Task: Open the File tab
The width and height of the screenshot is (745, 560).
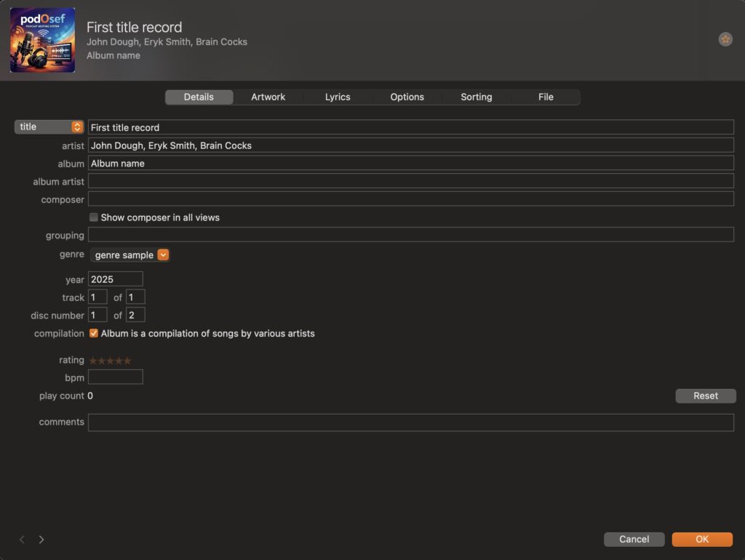Action: click(x=546, y=97)
